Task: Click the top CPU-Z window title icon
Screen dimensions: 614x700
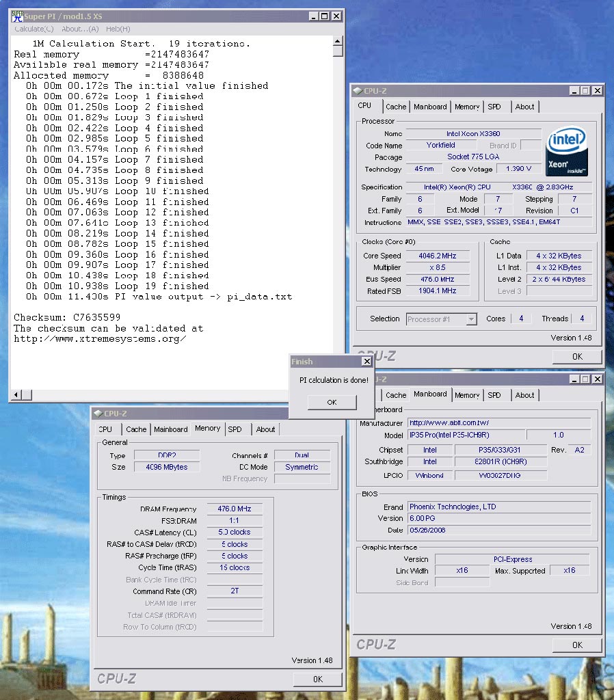Action: point(358,91)
